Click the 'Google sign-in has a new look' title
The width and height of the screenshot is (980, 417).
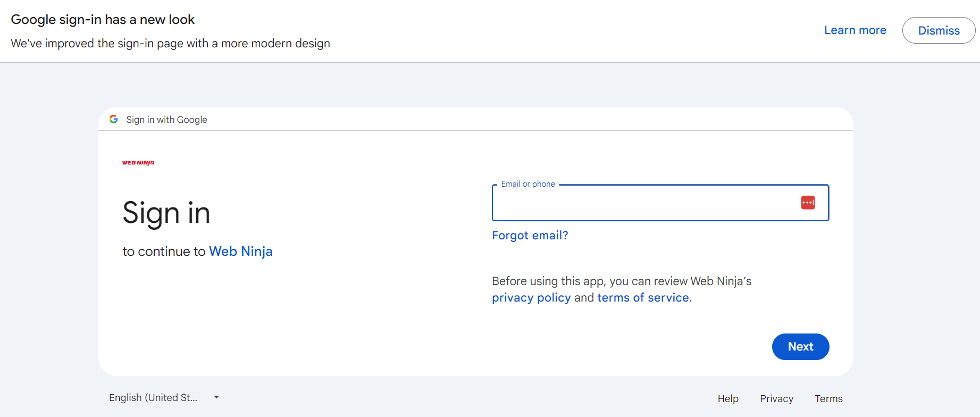click(103, 20)
